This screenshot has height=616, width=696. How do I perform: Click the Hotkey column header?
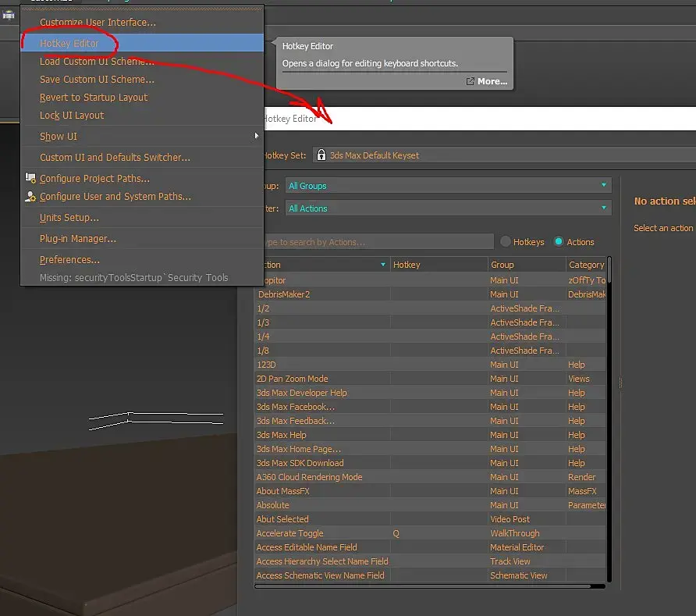coord(439,264)
